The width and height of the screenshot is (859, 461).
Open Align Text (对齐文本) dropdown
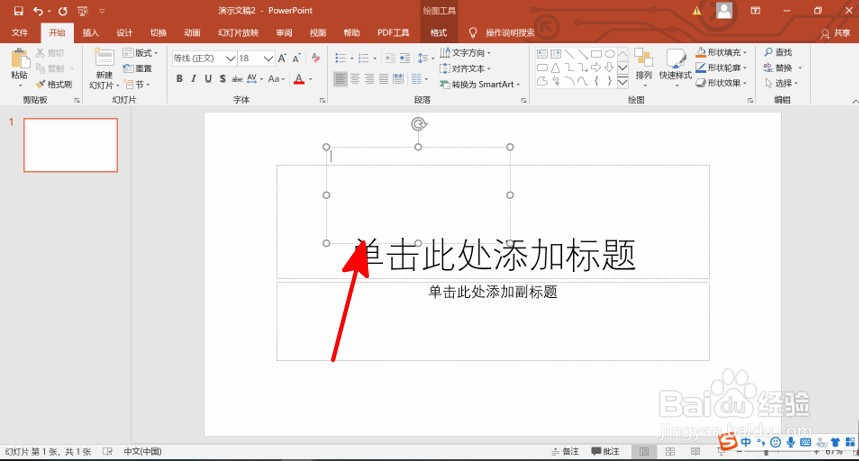click(465, 69)
